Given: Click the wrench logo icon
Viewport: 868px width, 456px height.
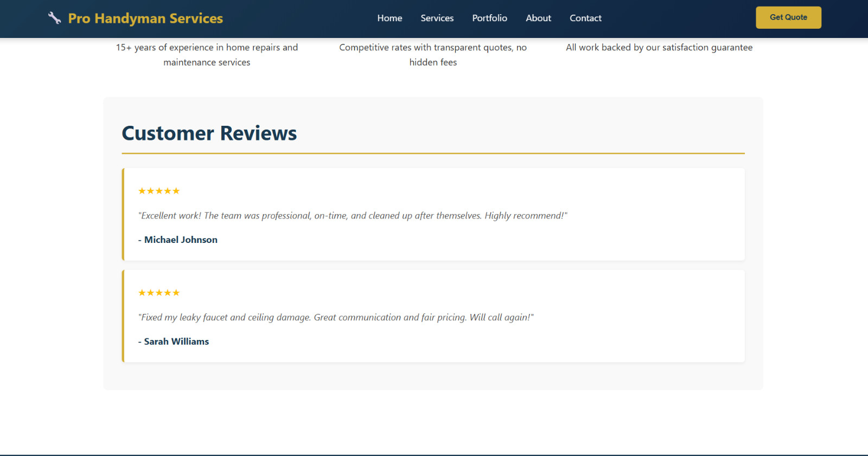Looking at the screenshot, I should coord(54,18).
